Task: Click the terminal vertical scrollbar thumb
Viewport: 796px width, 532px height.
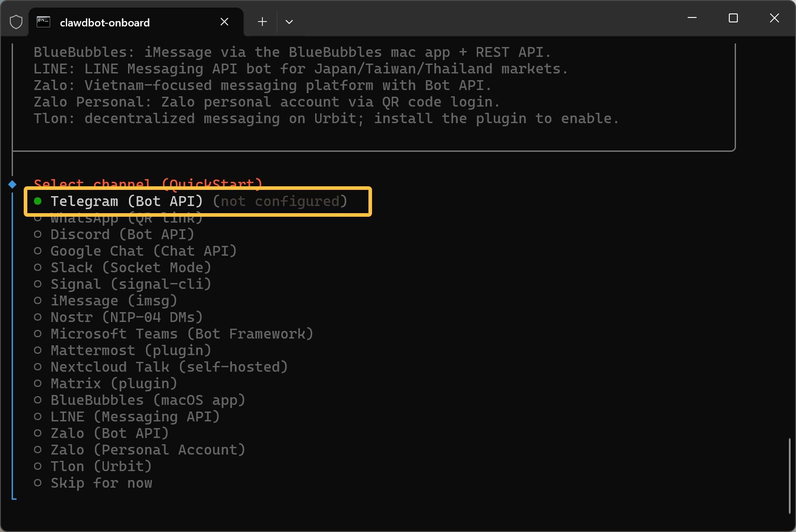Action: (x=789, y=476)
